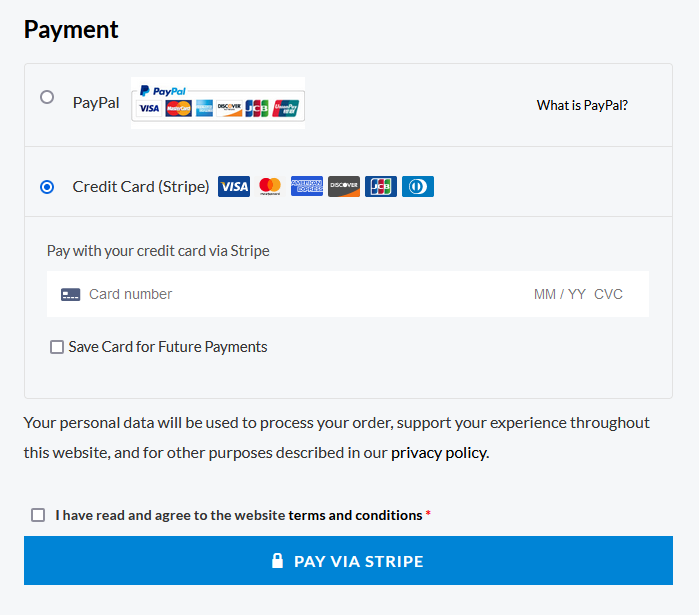This screenshot has width=699, height=615.
Task: Open the What is PayPal? link
Action: 582,105
